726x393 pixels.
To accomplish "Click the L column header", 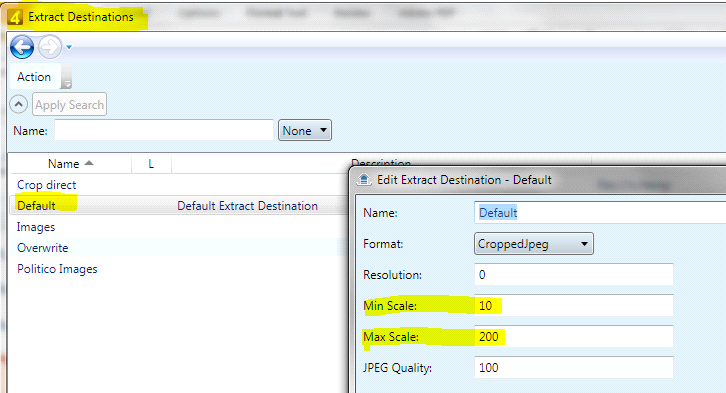I will click(x=151, y=164).
